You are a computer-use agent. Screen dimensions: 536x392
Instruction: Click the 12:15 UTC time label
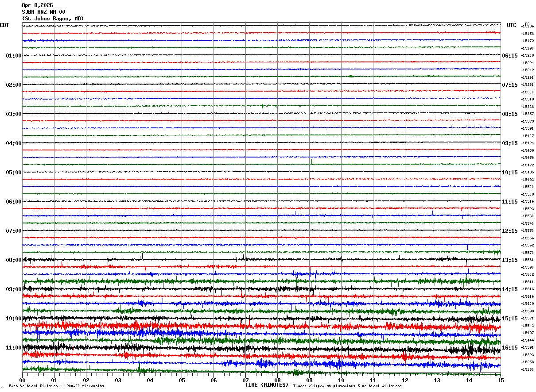(x=510, y=231)
